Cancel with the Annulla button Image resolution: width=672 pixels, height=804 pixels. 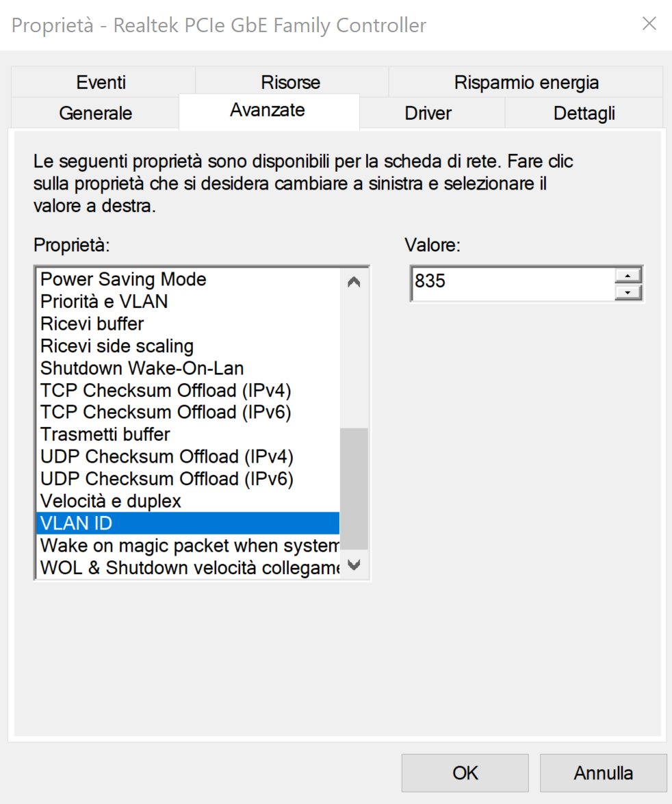coord(604,773)
